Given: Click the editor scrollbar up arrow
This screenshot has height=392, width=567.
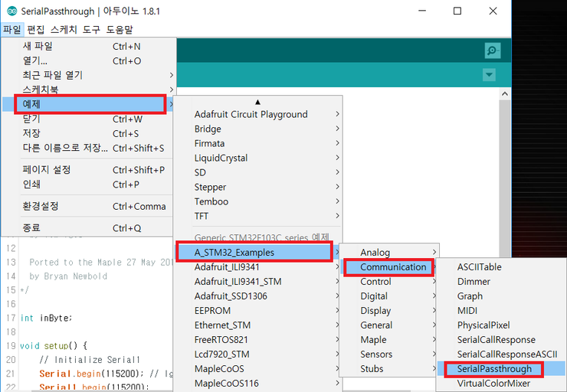Looking at the screenshot, I should click(505, 94).
